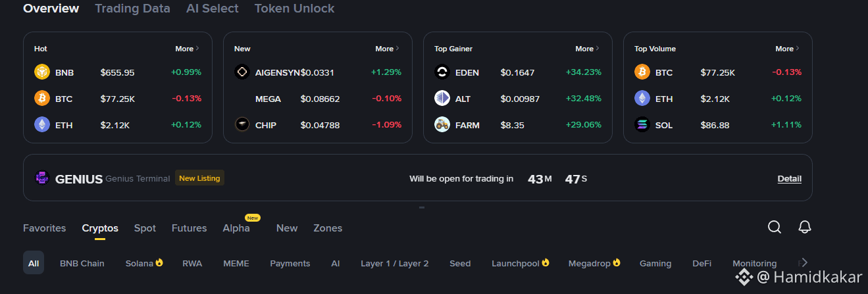This screenshot has height=294, width=868.
Task: Filter by Launchpool category
Action: (521, 263)
